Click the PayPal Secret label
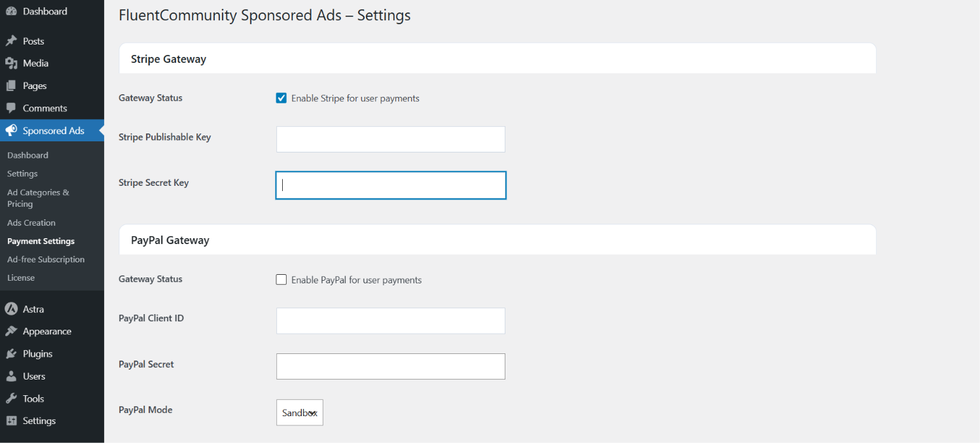The width and height of the screenshot is (980, 443). (146, 364)
